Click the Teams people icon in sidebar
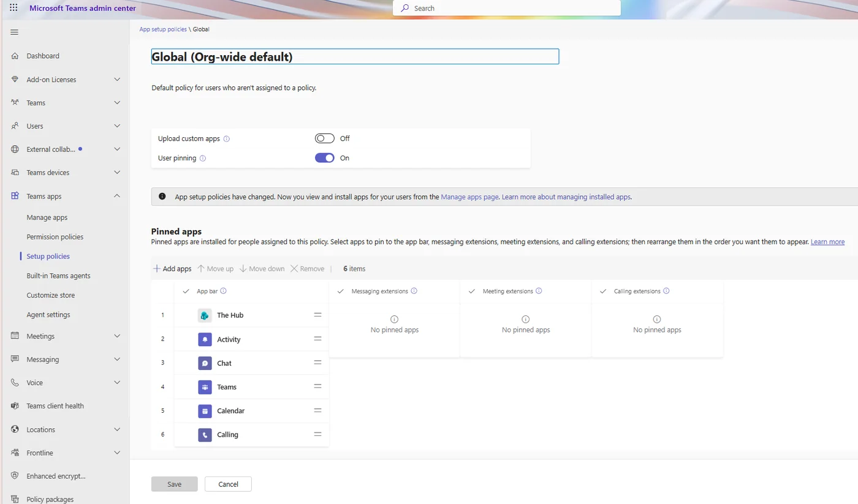 click(15, 103)
